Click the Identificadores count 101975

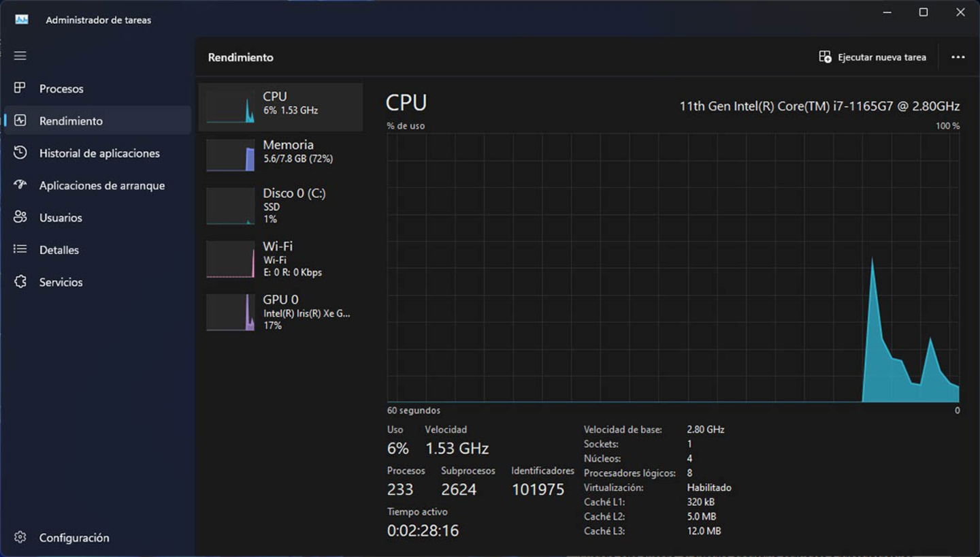538,490
